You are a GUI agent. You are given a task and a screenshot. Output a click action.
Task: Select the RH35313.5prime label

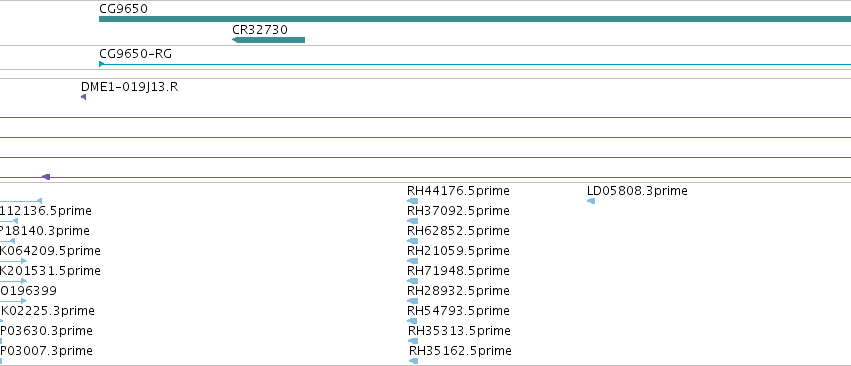pyautogui.click(x=459, y=331)
